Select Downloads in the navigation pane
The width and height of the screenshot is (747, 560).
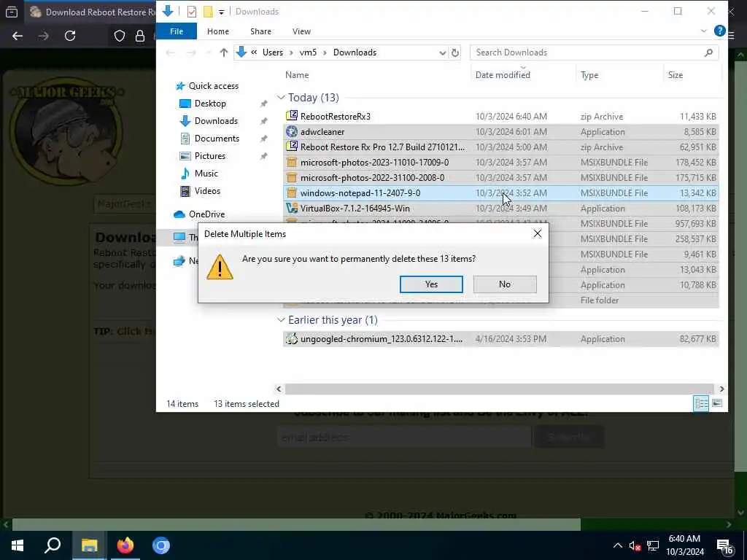(x=216, y=121)
